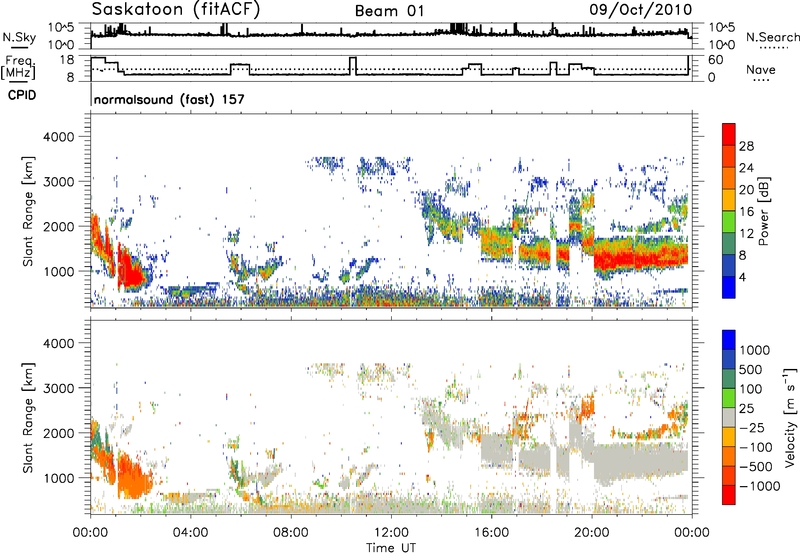Click the normalsound (fast) 157 text
The height and width of the screenshot is (554, 800).
click(169, 99)
